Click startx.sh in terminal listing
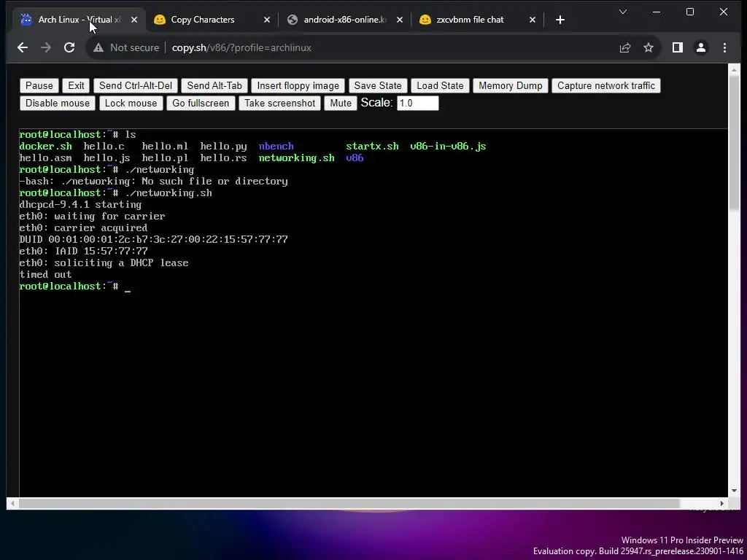Screen dimensions: 747x560 pos(372,146)
